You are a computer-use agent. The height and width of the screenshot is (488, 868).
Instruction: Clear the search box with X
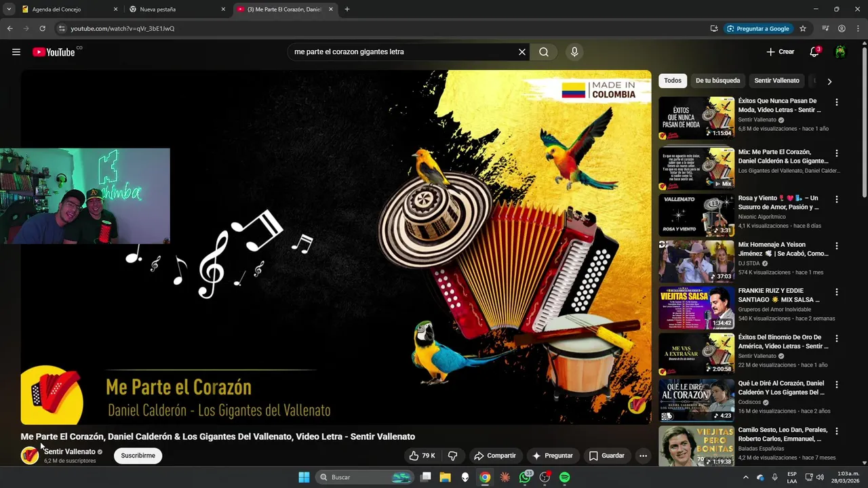pyautogui.click(x=522, y=52)
